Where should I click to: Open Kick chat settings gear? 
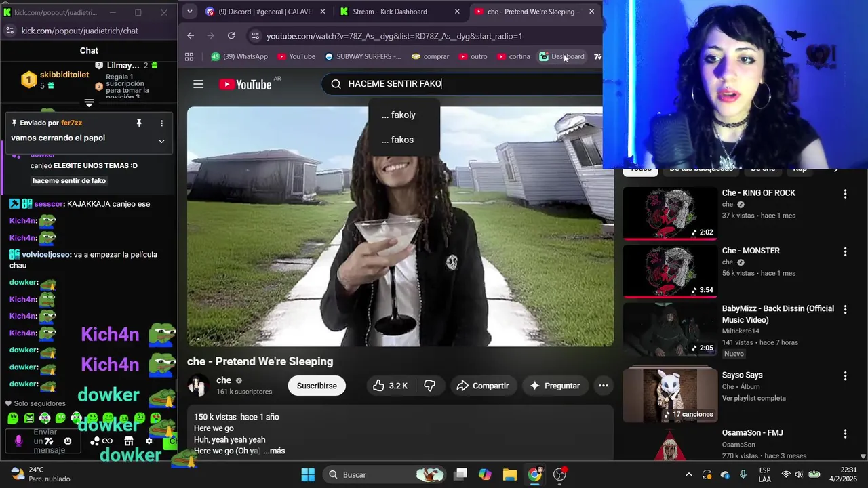click(x=149, y=441)
